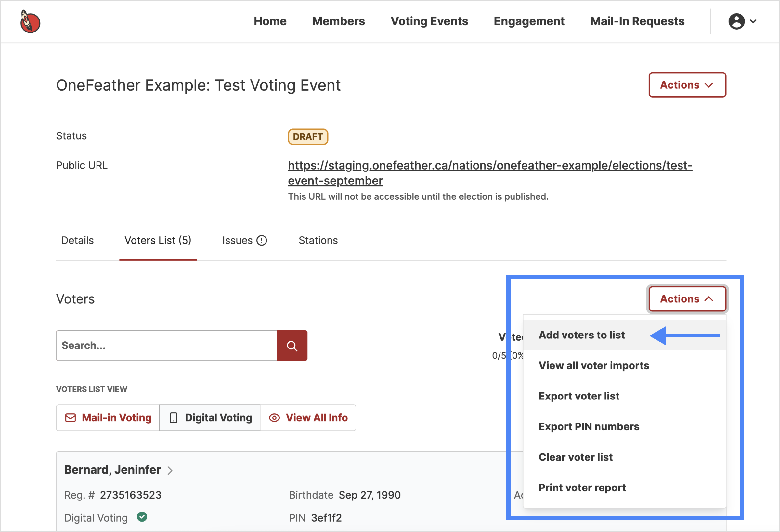Click the VOTERS LIST VIEW label

(92, 389)
